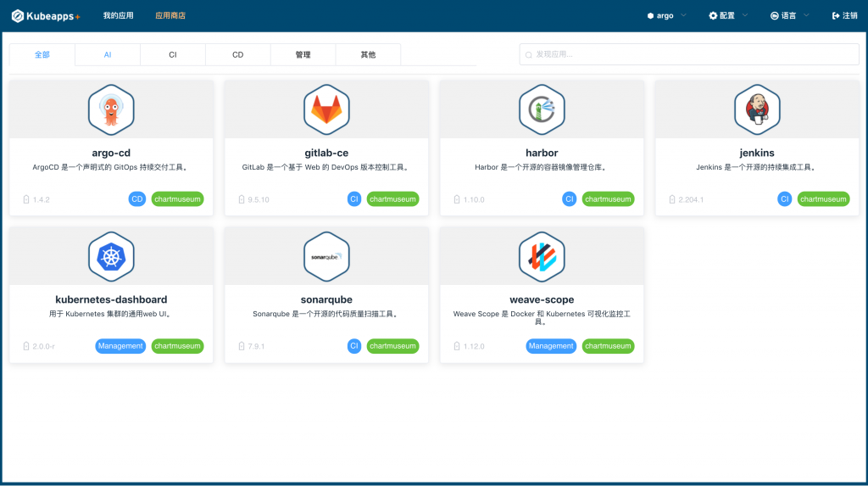Click the version icon beside 9.5.10
The height and width of the screenshot is (486, 868).
pos(242,199)
